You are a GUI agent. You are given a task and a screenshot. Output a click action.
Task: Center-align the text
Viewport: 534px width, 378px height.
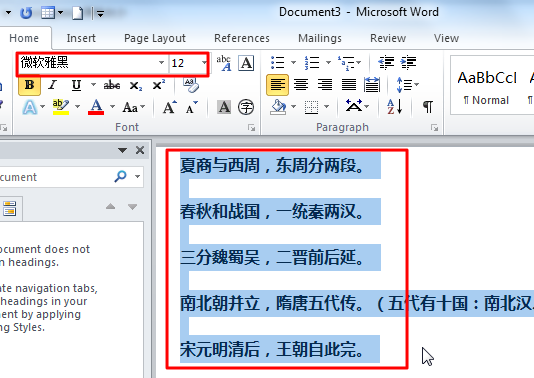(x=301, y=85)
